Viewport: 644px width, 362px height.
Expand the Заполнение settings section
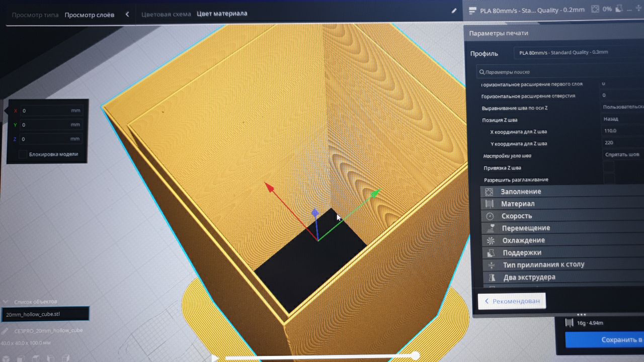(x=562, y=192)
